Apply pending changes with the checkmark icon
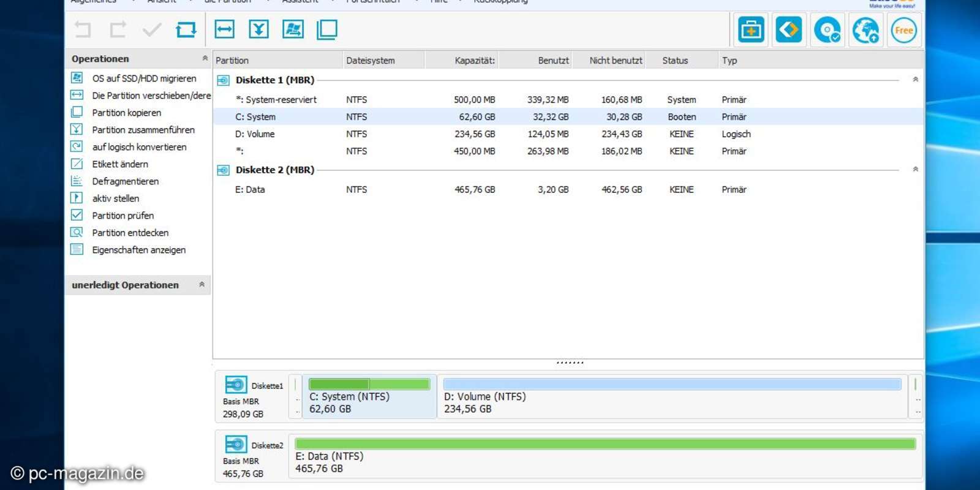This screenshot has width=980, height=490. (x=152, y=29)
